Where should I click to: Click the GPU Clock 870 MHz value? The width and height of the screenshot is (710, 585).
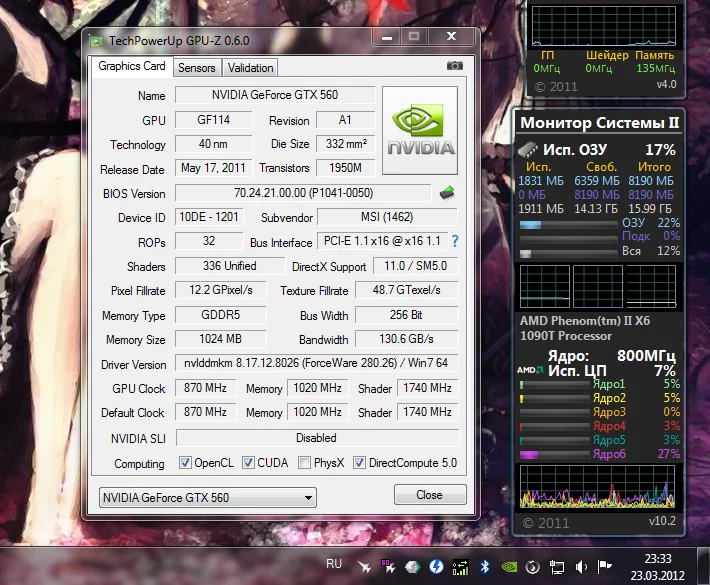(205, 388)
